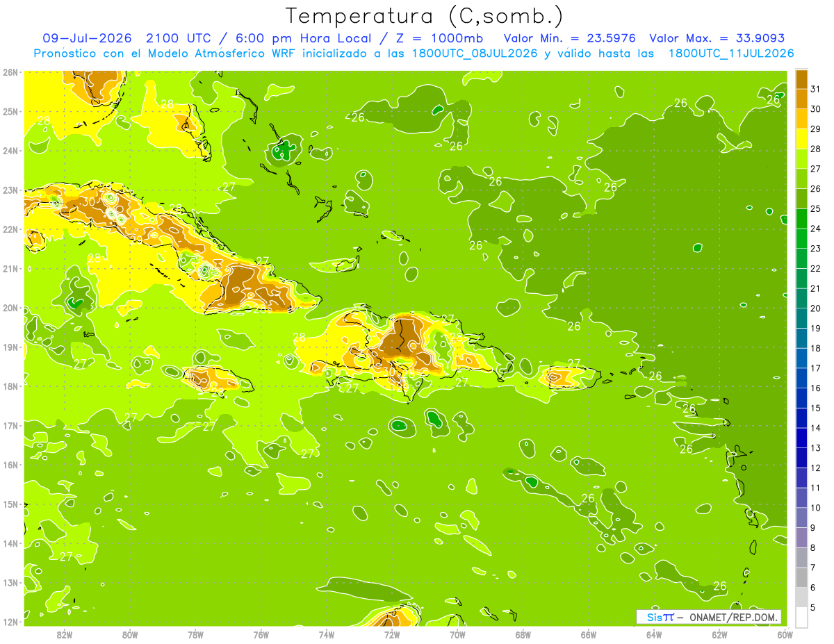Click the 62W longitude axis label
The width and height of the screenshot is (834, 644).
[719, 634]
